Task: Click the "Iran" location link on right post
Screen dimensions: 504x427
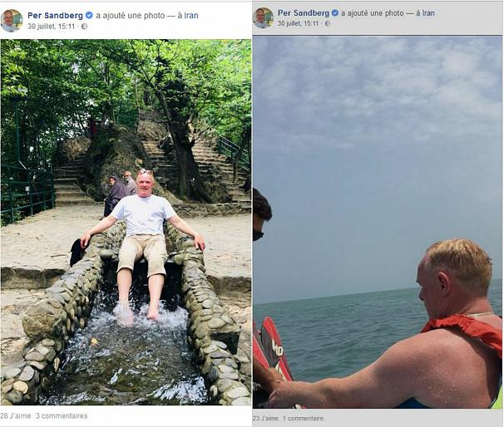Action: 427,13
